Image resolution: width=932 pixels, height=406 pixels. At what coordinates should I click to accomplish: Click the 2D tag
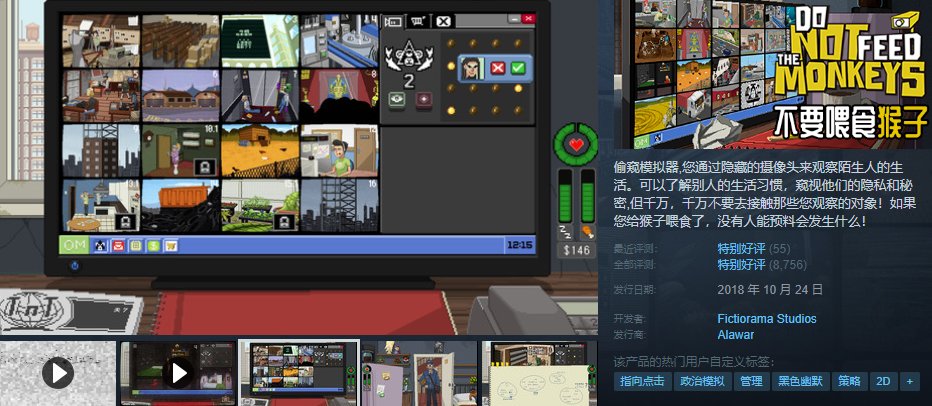(x=883, y=382)
